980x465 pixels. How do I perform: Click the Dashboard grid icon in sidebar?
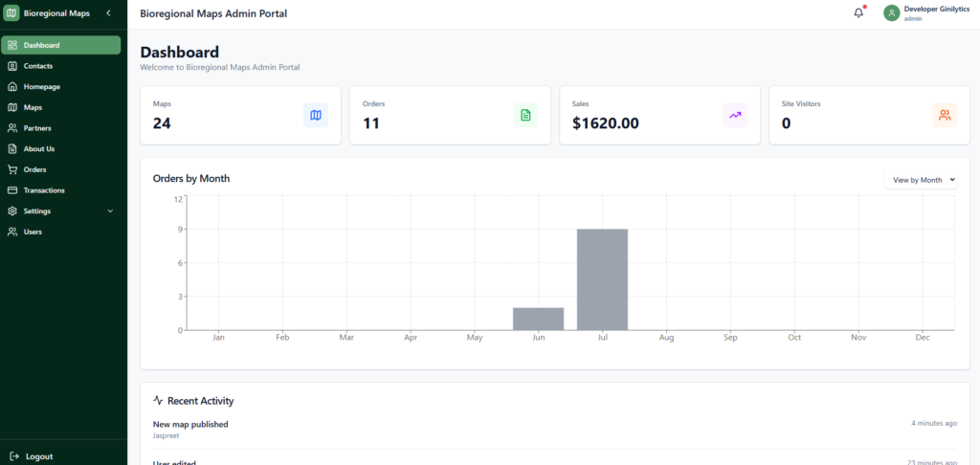coord(12,45)
